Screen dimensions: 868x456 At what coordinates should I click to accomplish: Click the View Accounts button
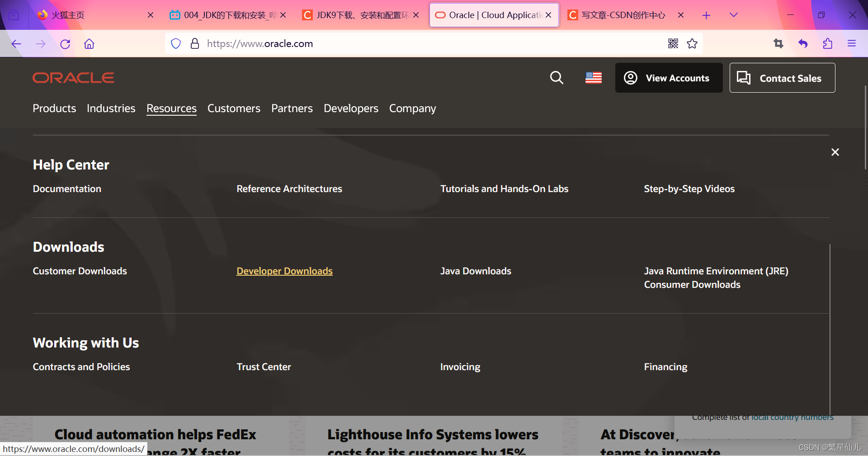tap(669, 78)
